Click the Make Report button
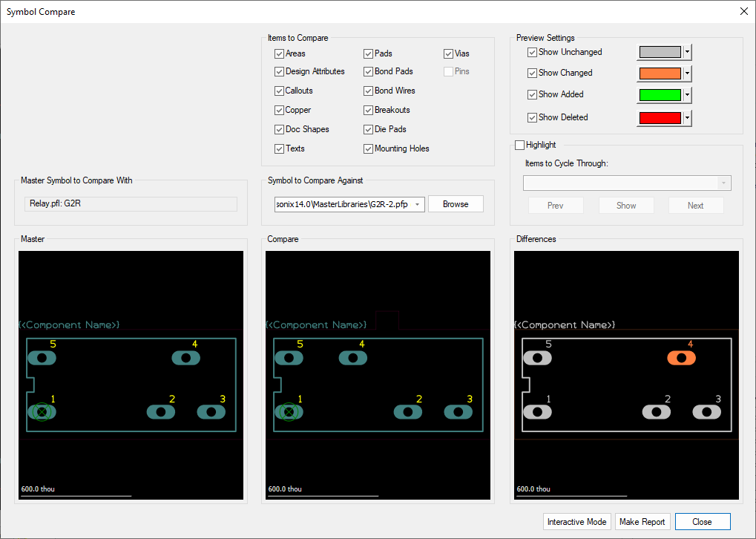The height and width of the screenshot is (539, 756). (x=642, y=522)
